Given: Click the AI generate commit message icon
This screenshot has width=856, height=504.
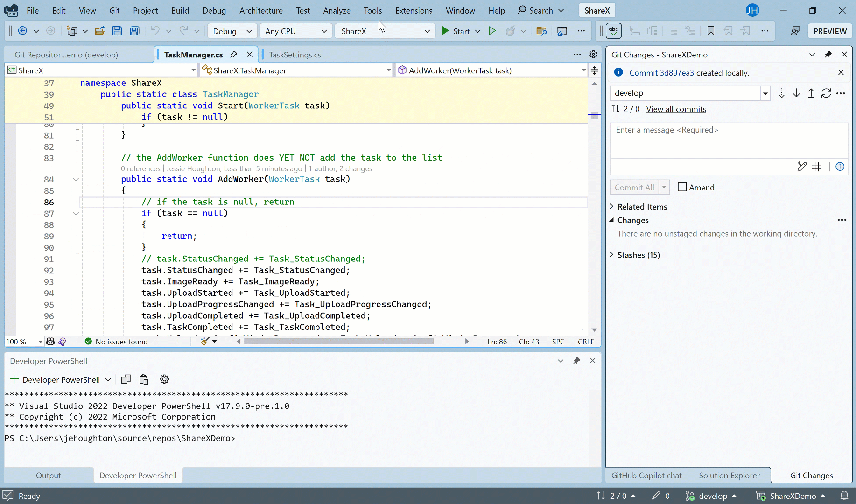Looking at the screenshot, I should (x=802, y=167).
